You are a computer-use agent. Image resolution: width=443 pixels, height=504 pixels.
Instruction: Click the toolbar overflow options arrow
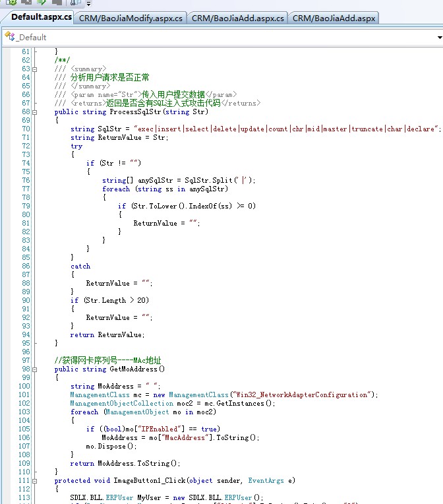click(x=88, y=3)
